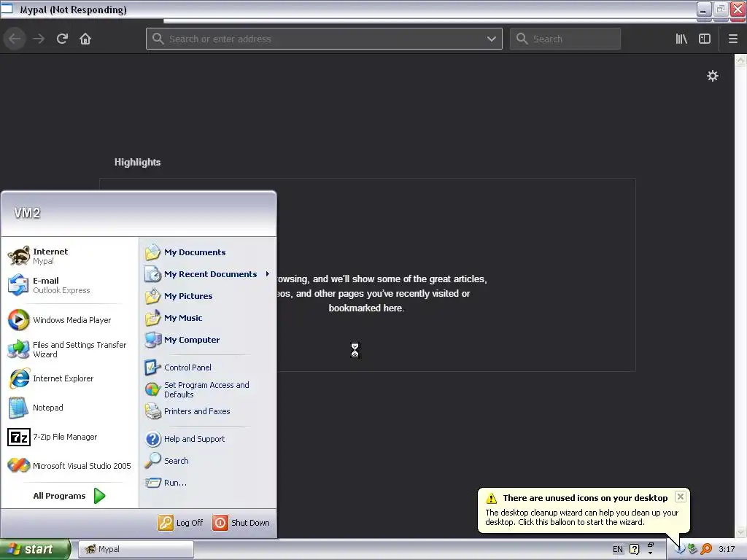The height and width of the screenshot is (560, 747).
Task: Launch 7-Zip File Manager
Action: coord(69,437)
